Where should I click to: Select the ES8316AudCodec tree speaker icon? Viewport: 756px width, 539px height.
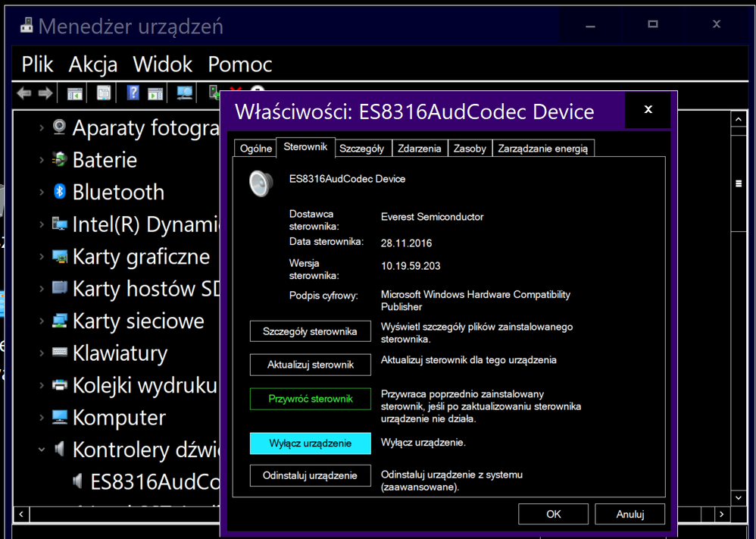[x=77, y=481]
